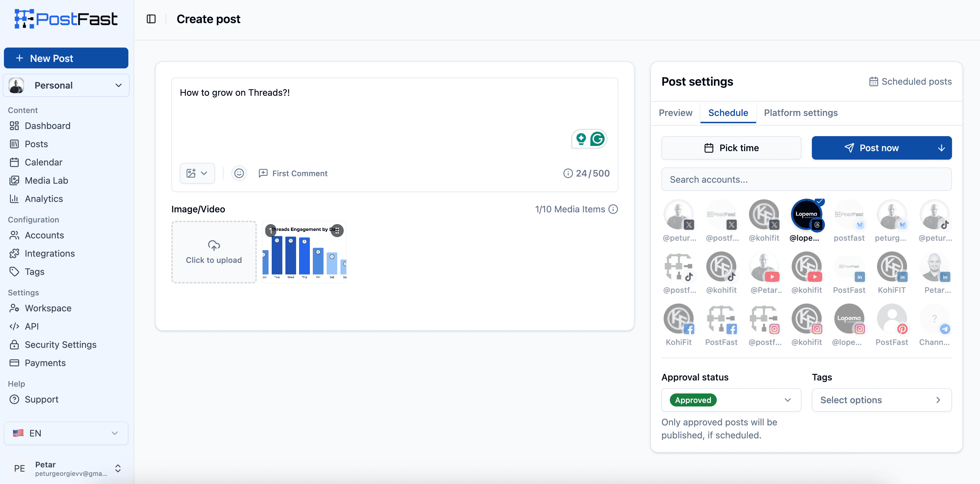Open the Approved approval status dropdown
Viewport: 980px width, 484px height.
730,400
